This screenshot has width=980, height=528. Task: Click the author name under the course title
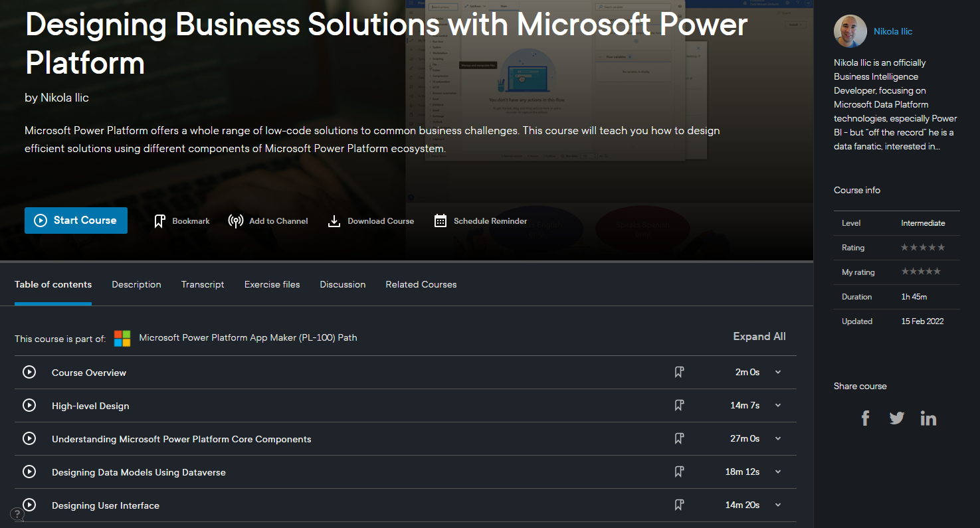click(x=64, y=98)
